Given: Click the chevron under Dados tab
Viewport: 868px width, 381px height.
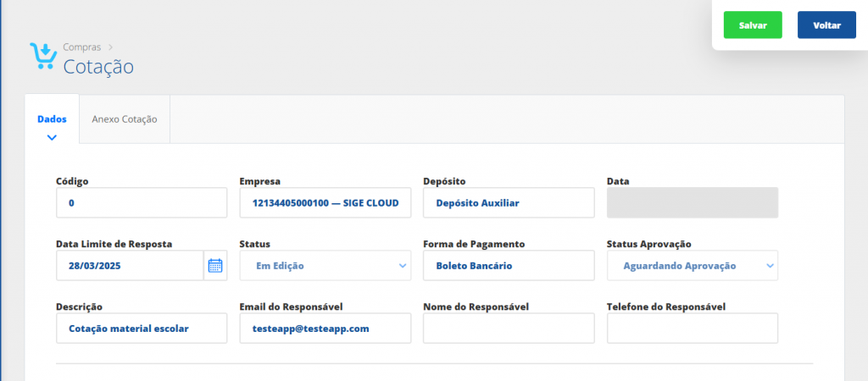Looking at the screenshot, I should (52, 136).
